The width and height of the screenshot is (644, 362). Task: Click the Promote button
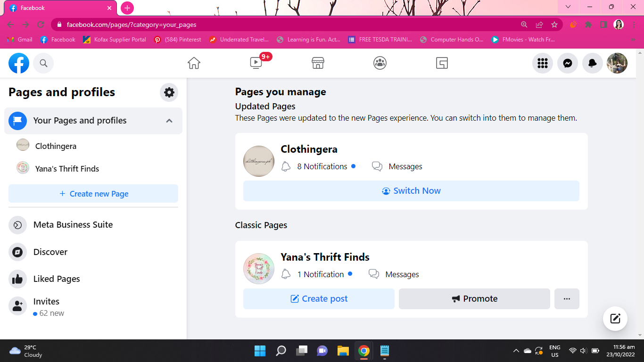(x=474, y=299)
